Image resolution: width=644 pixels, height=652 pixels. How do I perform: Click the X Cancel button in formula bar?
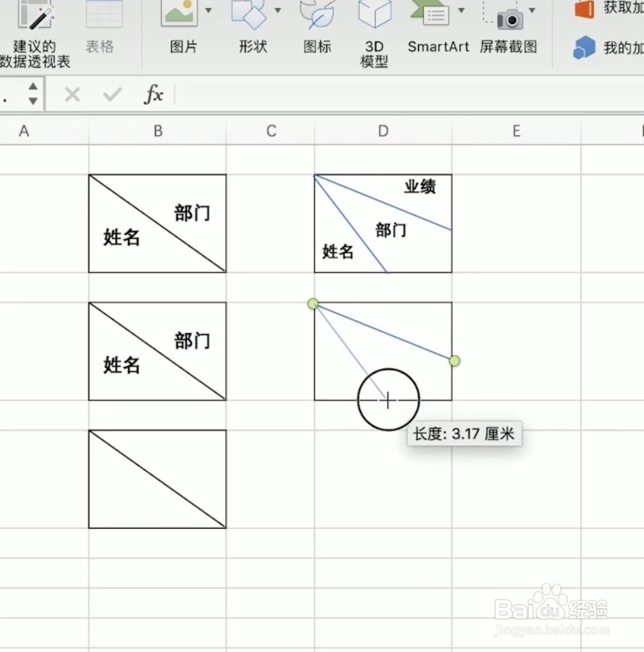click(x=72, y=94)
